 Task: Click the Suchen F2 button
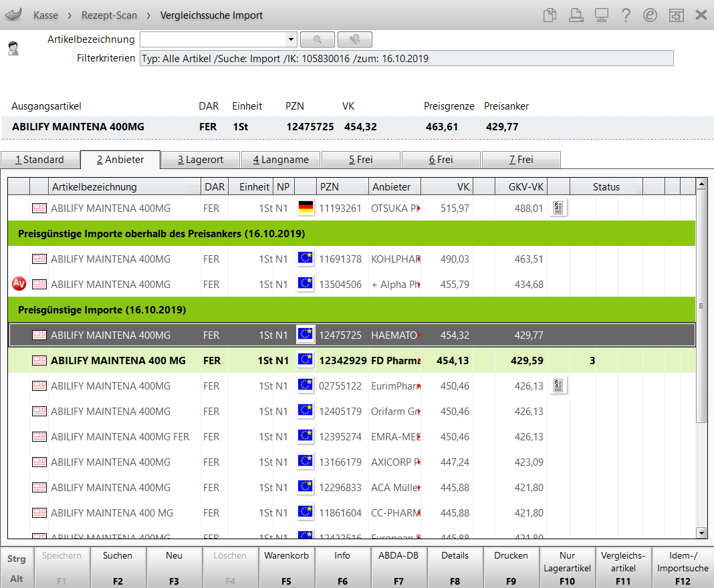(x=118, y=567)
